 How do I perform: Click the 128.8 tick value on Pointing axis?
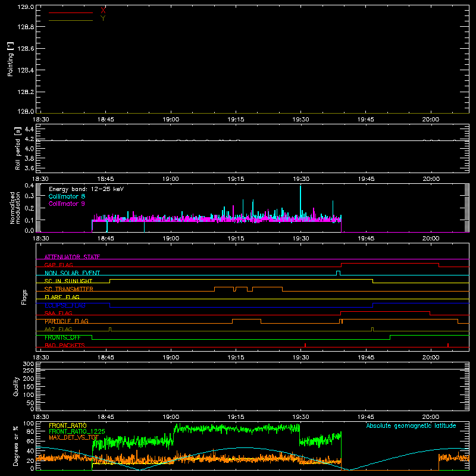click(x=26, y=27)
